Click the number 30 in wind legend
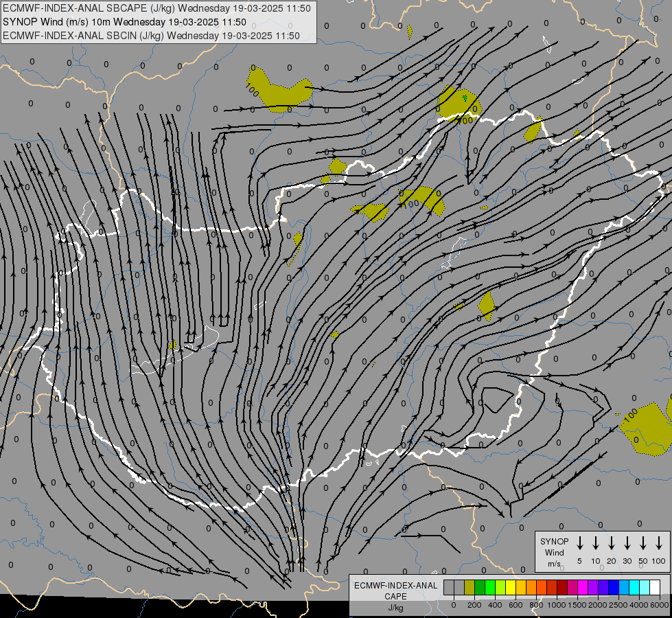The width and height of the screenshot is (672, 618). point(627,561)
